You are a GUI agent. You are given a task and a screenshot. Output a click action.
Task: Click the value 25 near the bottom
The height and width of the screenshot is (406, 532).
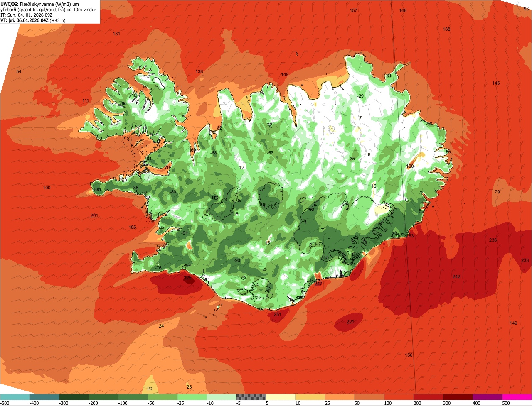click(189, 387)
